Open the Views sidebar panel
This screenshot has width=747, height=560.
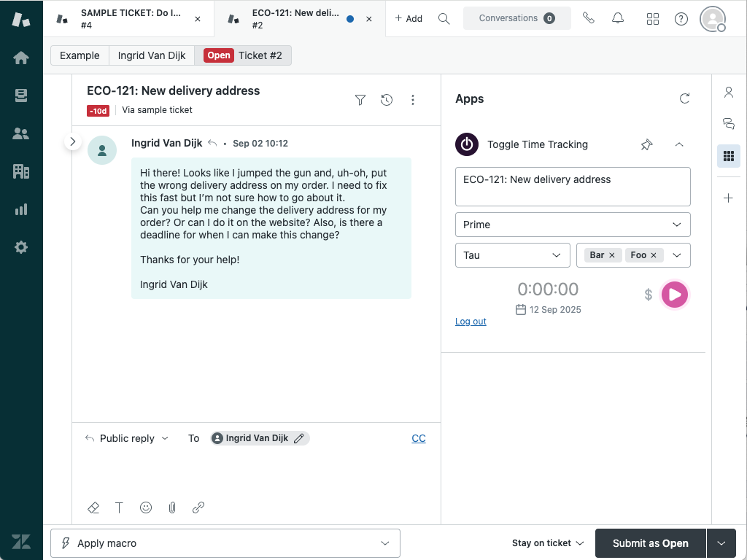click(20, 95)
